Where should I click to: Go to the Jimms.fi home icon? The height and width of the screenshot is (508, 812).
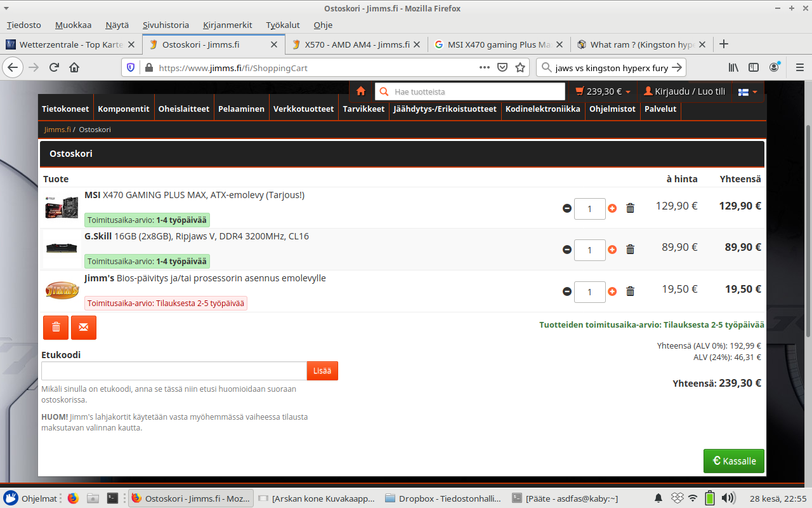[x=361, y=91]
